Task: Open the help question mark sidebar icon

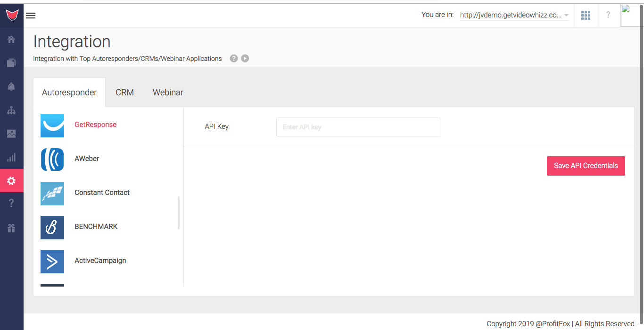Action: (x=11, y=203)
